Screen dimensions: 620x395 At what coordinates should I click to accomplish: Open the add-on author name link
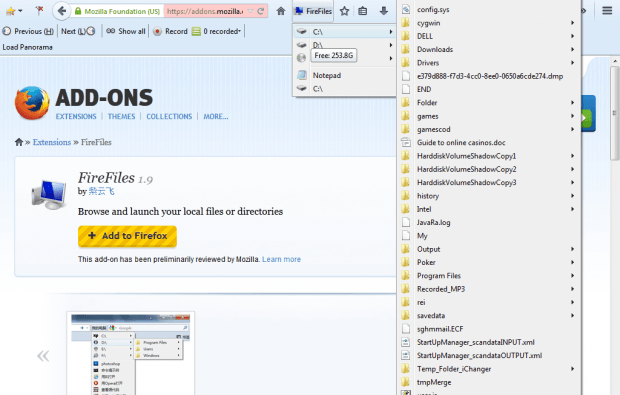(101, 191)
